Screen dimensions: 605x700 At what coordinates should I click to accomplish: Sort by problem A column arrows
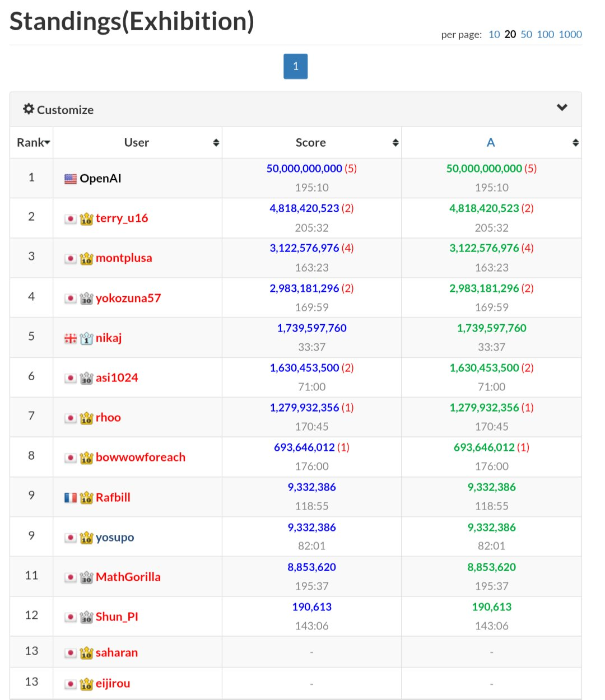click(575, 143)
